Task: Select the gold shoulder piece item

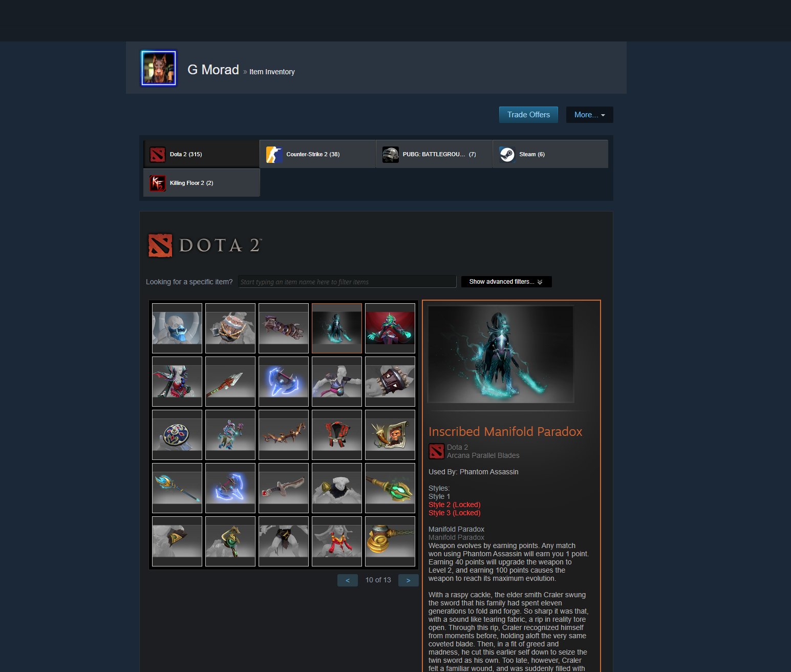Action: pos(177,541)
